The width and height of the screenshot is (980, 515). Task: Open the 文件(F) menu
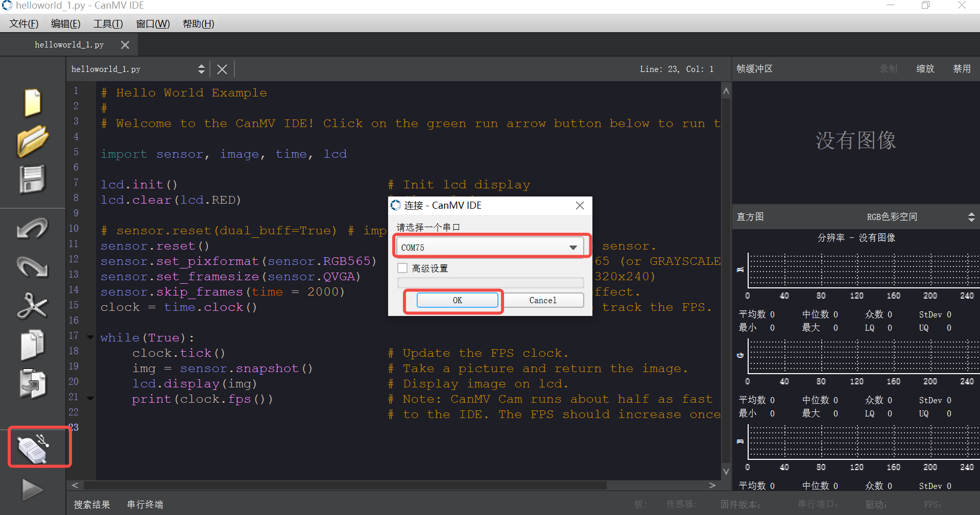23,24
